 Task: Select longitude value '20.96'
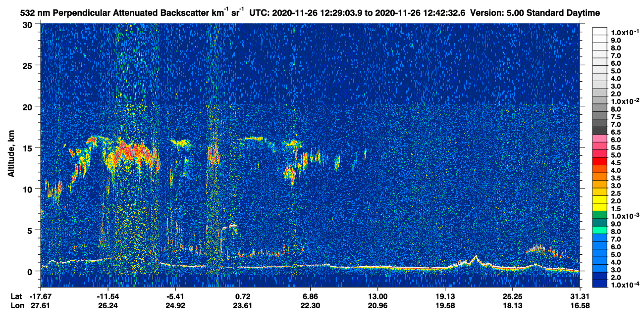(x=377, y=305)
